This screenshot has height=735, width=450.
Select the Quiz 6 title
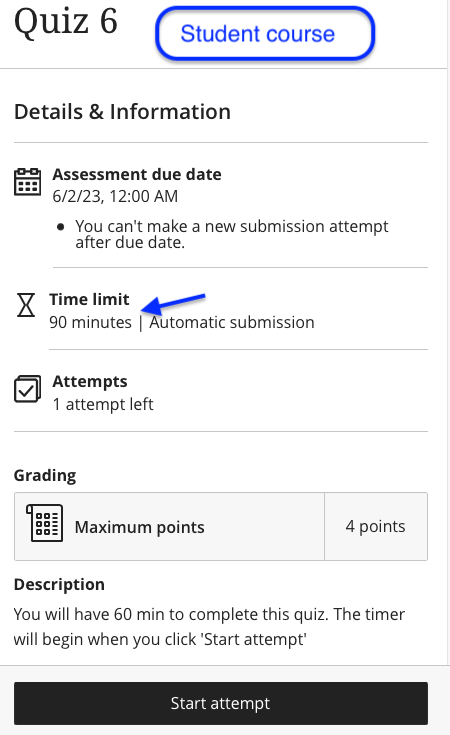point(66,22)
